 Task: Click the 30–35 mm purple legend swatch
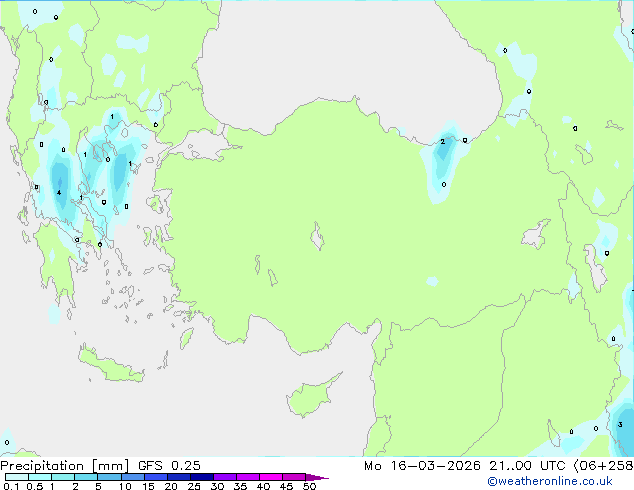pos(225,477)
